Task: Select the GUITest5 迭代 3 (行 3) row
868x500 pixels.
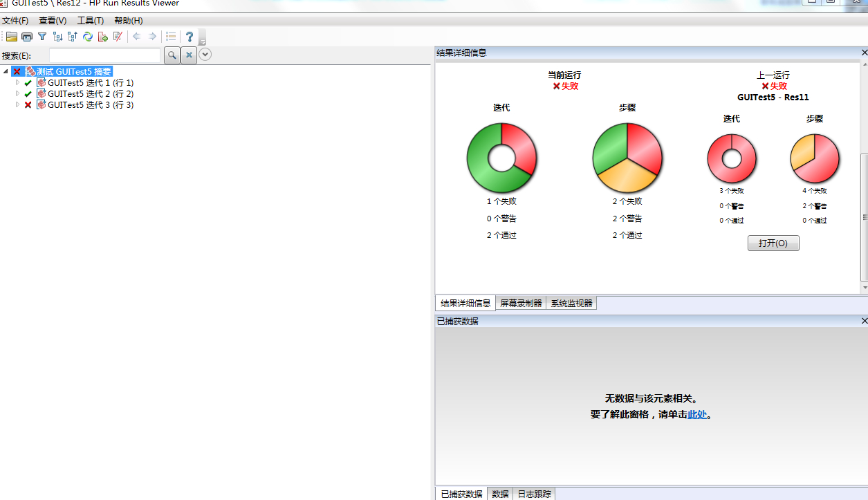Action: click(91, 105)
